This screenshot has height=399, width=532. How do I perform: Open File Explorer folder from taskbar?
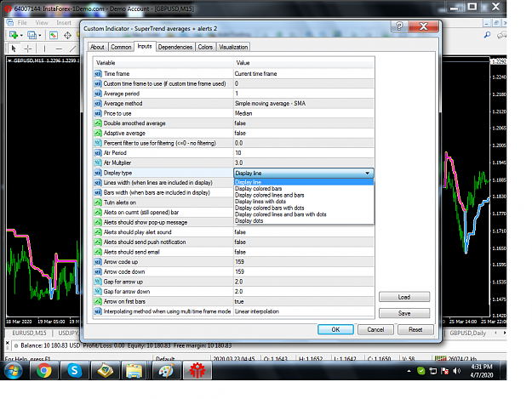click(134, 370)
